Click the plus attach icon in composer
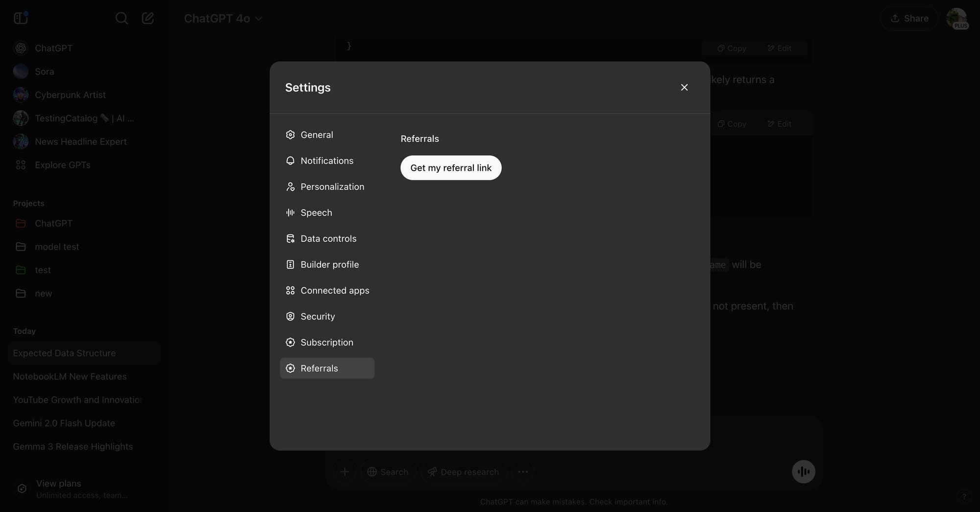The width and height of the screenshot is (980, 512). pyautogui.click(x=345, y=472)
